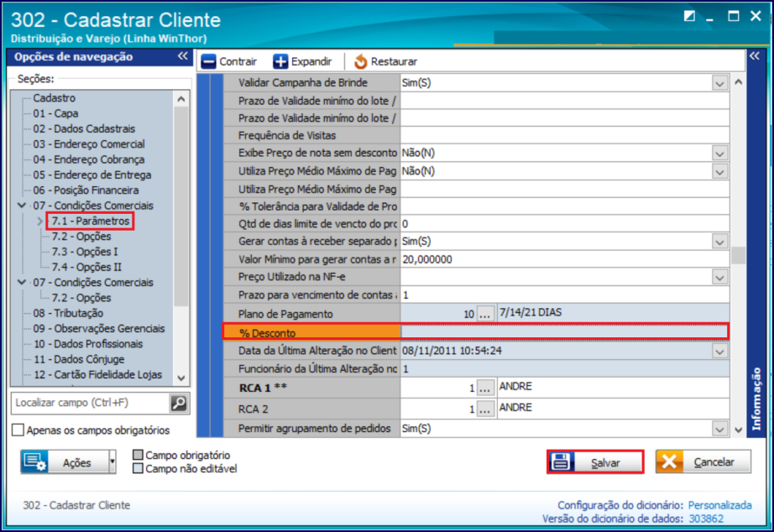The height and width of the screenshot is (532, 774).
Task: Click the Frequência de Visitas value field
Action: pyautogui.click(x=565, y=135)
